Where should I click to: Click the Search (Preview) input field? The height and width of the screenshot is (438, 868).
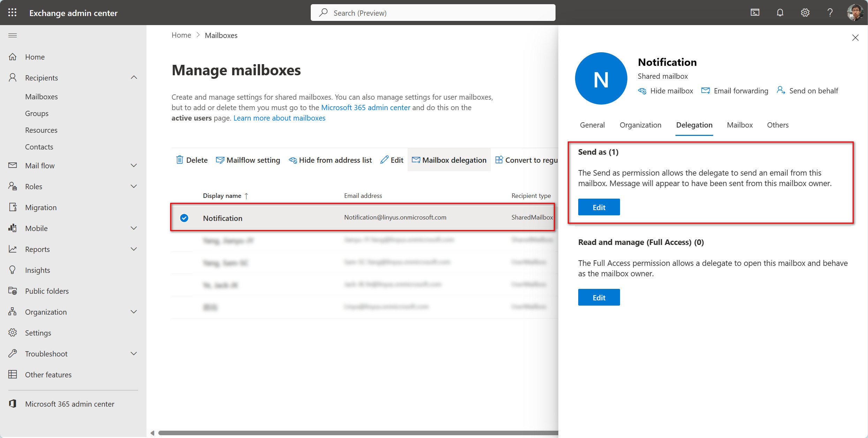coord(432,13)
